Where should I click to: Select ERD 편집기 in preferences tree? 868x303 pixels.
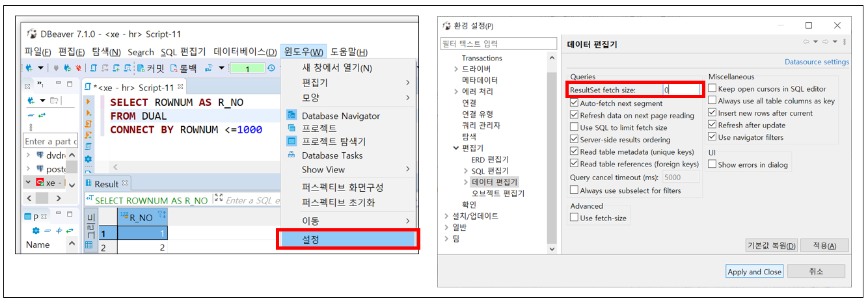point(490,159)
